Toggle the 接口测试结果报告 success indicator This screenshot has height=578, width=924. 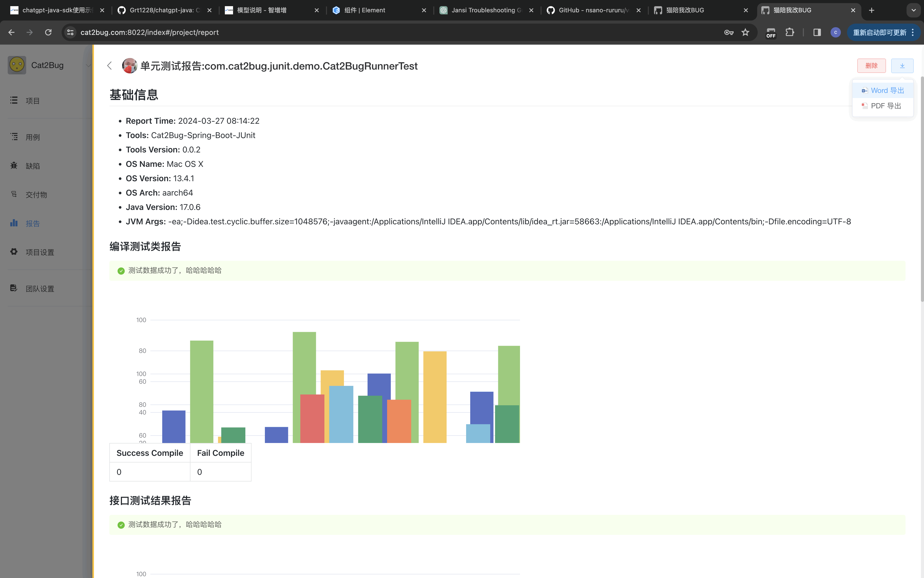(x=120, y=525)
